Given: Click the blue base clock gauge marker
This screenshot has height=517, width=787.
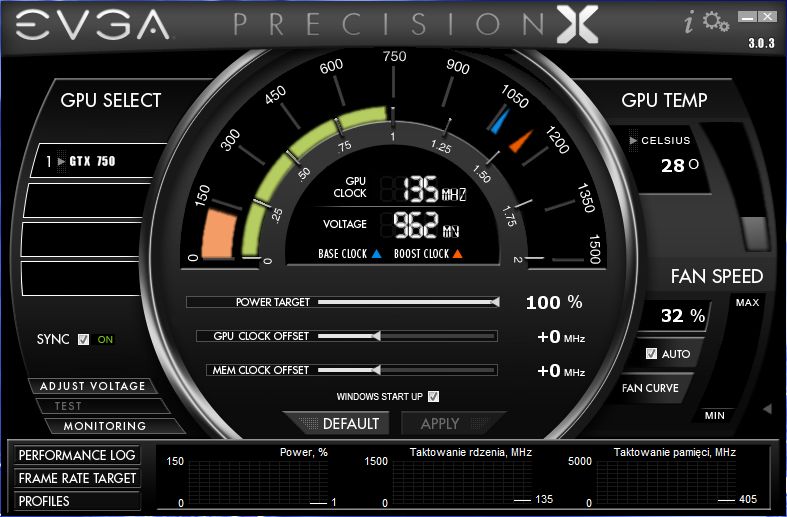Looking at the screenshot, I should click(x=499, y=120).
